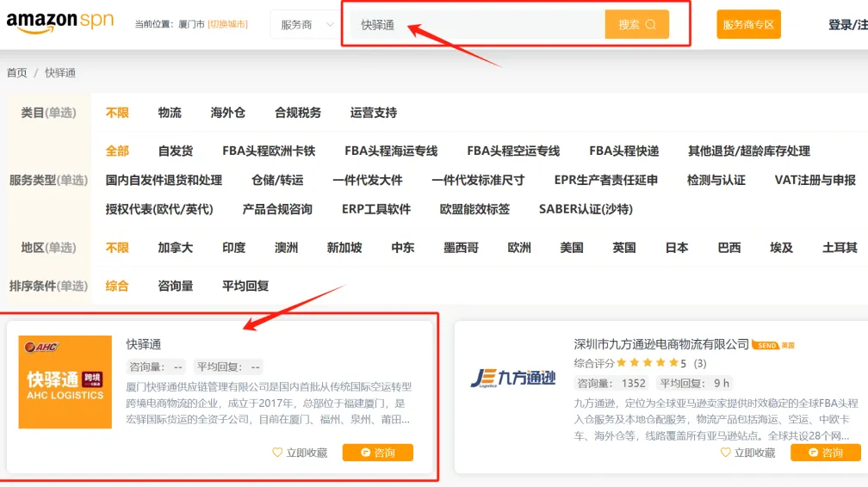This screenshot has height=487, width=868.
Task: Click 咨询 button on 快驿通 card
Action: (377, 453)
